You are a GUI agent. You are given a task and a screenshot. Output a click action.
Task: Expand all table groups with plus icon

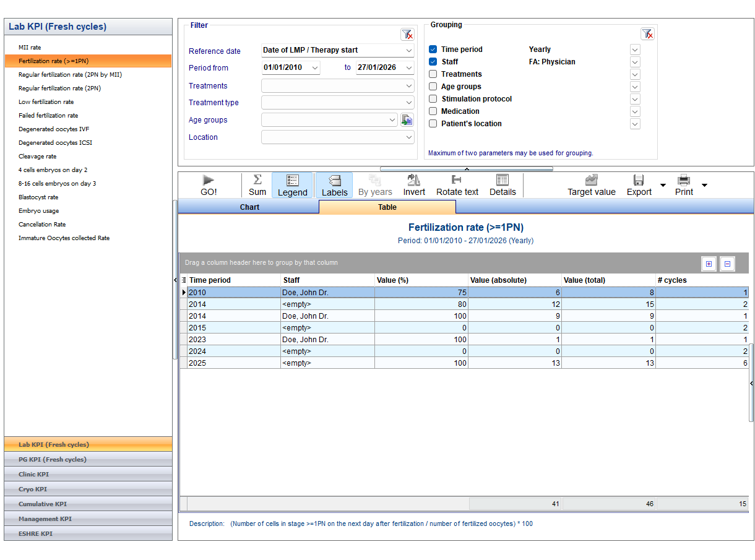tap(709, 264)
